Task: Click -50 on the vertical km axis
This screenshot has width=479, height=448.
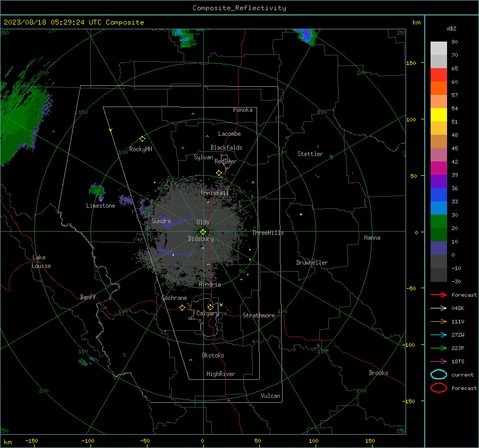Action: (x=411, y=288)
